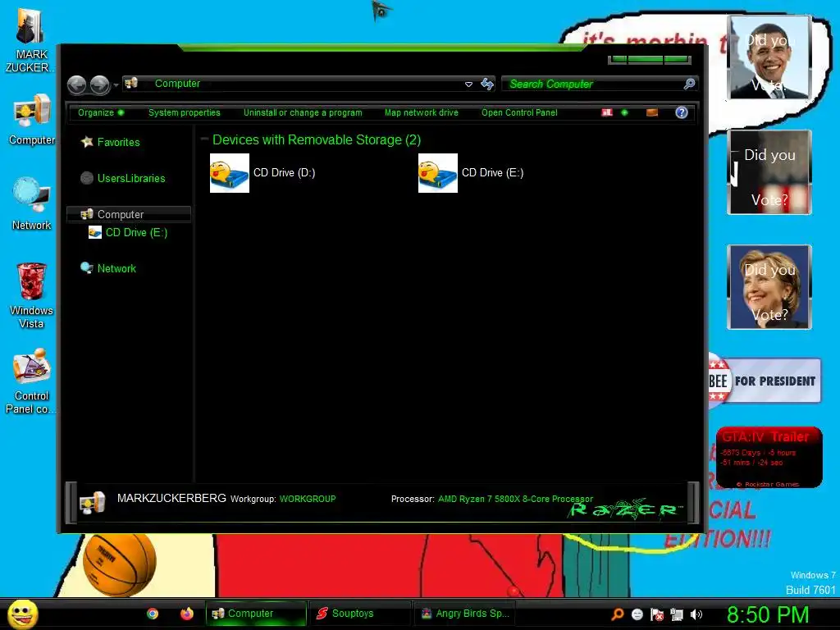This screenshot has width=840, height=630.
Task: Click the Hillary Did you Vote gadget
Action: click(769, 287)
